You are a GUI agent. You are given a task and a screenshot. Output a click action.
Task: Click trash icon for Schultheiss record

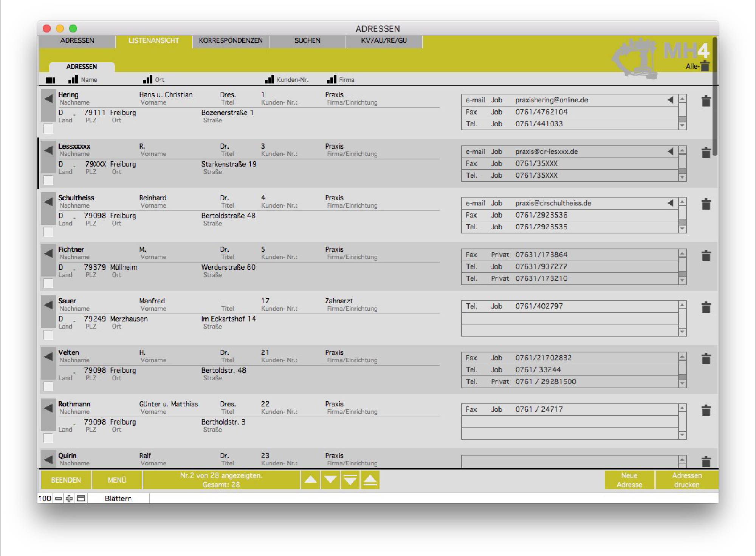click(706, 204)
